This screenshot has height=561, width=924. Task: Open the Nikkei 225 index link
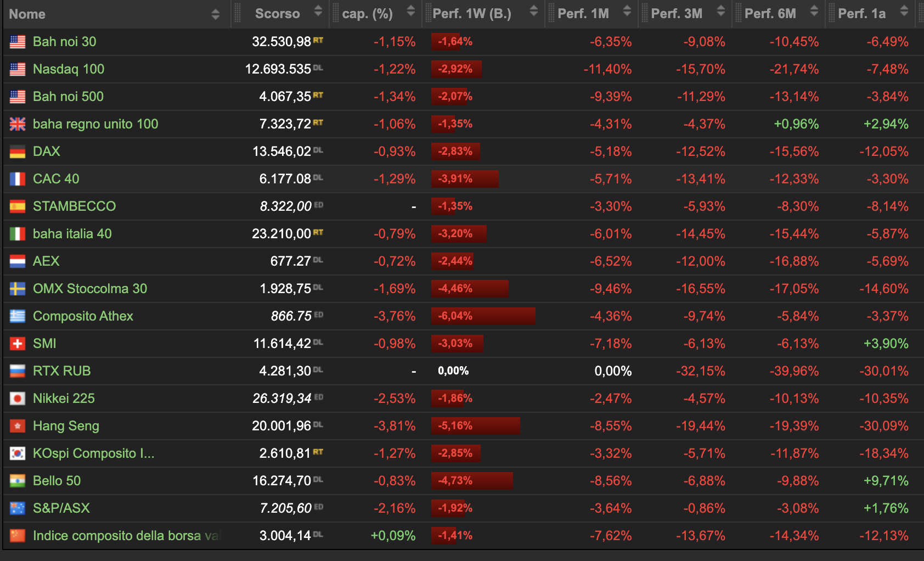64,399
